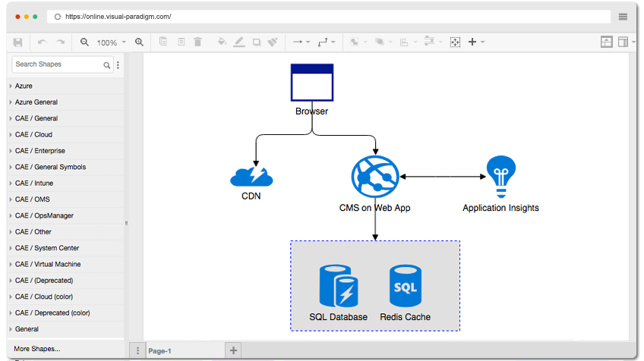Image resolution: width=644 pixels, height=361 pixels.
Task: Expand the CAE / General category
Action: point(66,118)
